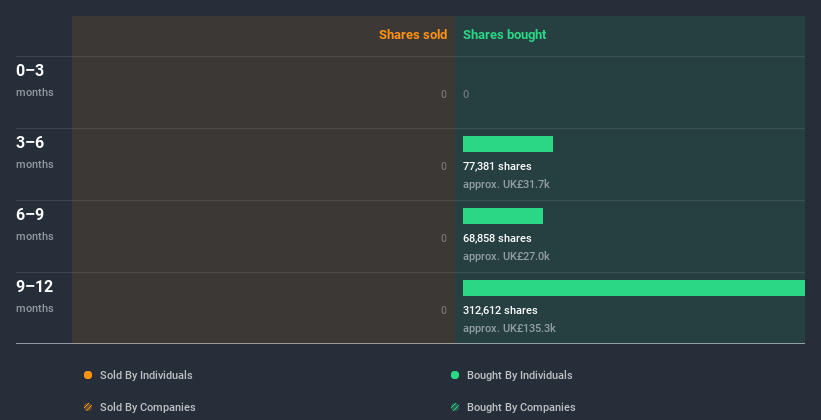Click the shares bought zero in 0–3 months row

466,94
